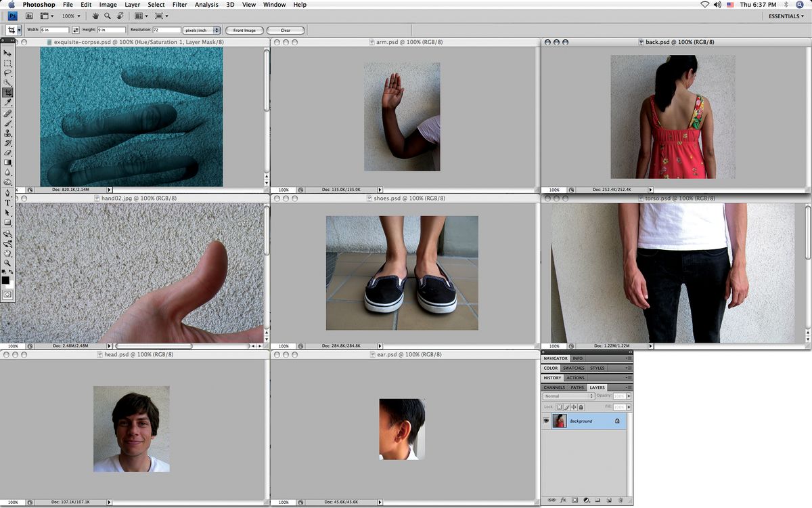Open the Filter menu
812x508 pixels.
179,5
